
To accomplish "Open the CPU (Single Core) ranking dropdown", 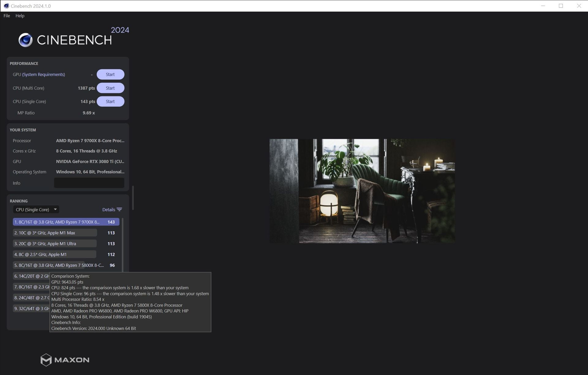I will coord(36,210).
